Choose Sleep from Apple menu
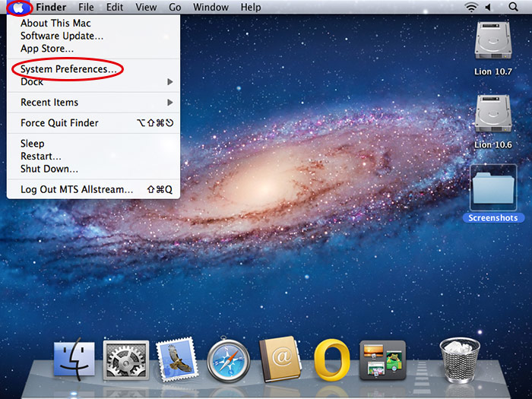532x399 pixels. [93, 144]
